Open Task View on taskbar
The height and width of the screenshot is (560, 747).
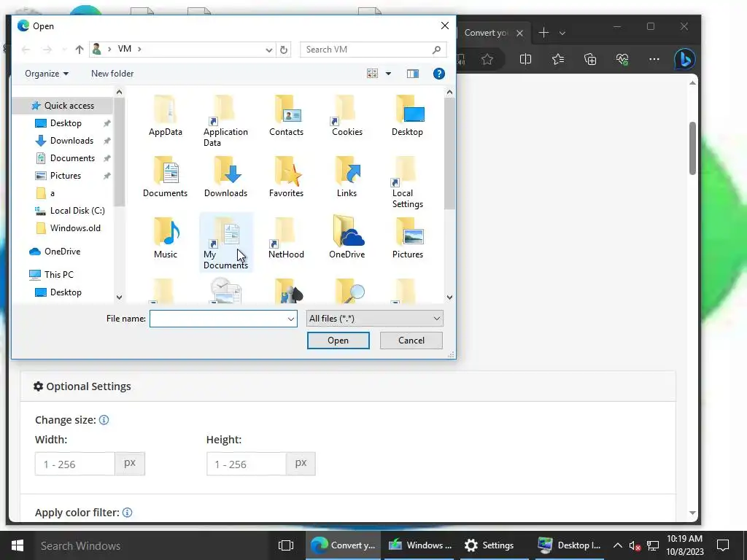tap(286, 545)
